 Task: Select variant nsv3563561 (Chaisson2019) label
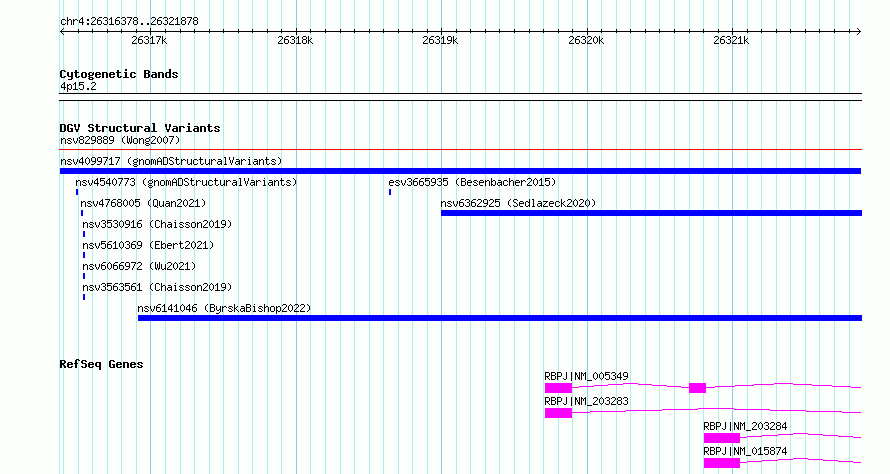coord(157,287)
